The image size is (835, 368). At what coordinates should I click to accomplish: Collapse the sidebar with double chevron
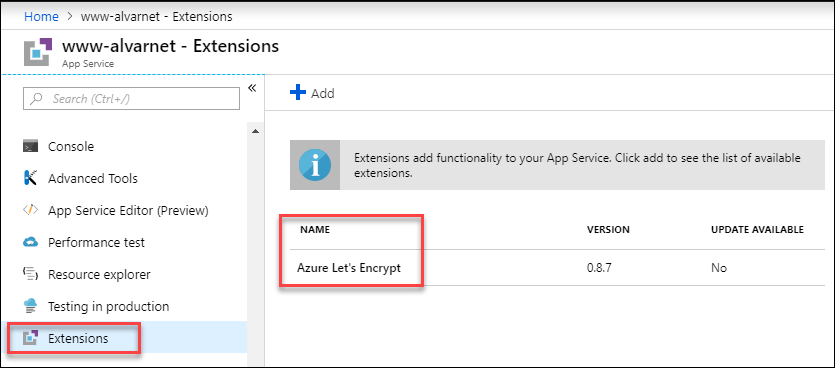[x=252, y=88]
